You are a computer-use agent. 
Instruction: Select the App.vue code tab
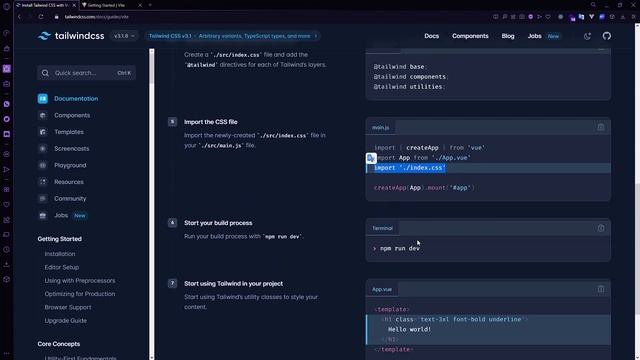[382, 289]
